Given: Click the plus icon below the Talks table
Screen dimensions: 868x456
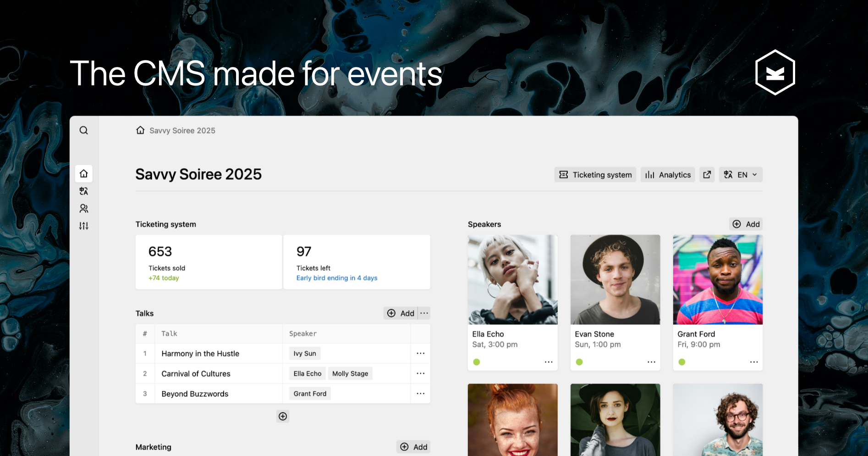Looking at the screenshot, I should pyautogui.click(x=282, y=416).
